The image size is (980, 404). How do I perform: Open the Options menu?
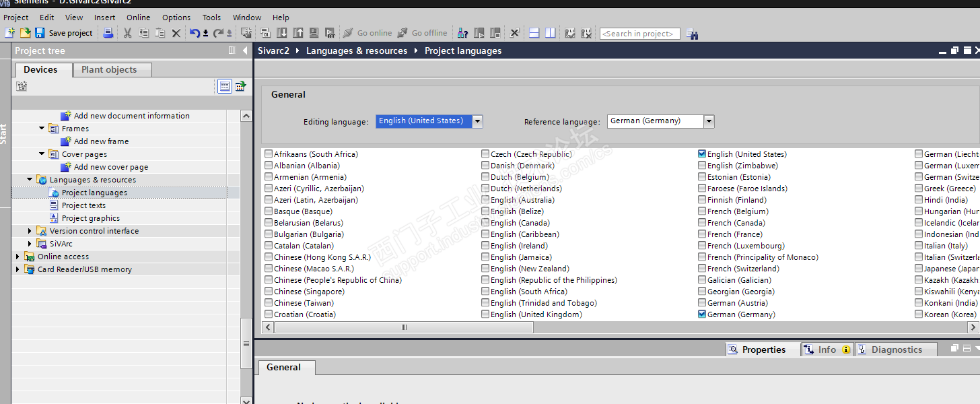pos(176,18)
